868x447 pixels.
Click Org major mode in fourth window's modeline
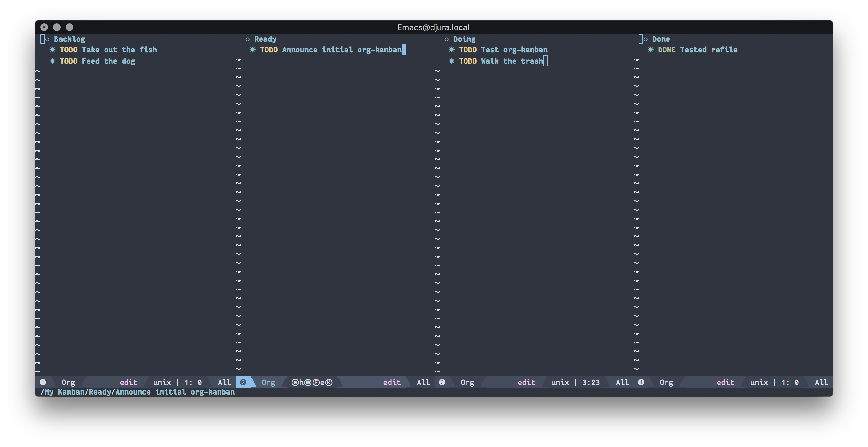pyautogui.click(x=666, y=382)
